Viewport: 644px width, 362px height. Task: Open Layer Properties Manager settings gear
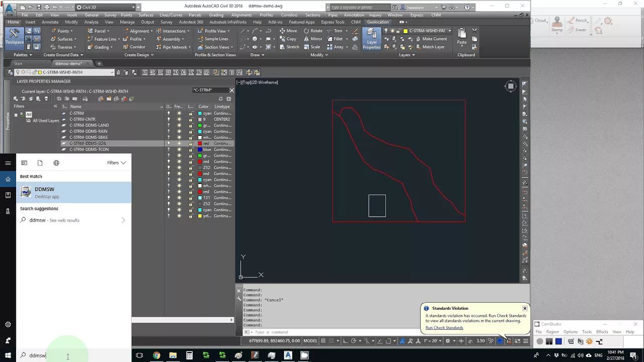(228, 99)
